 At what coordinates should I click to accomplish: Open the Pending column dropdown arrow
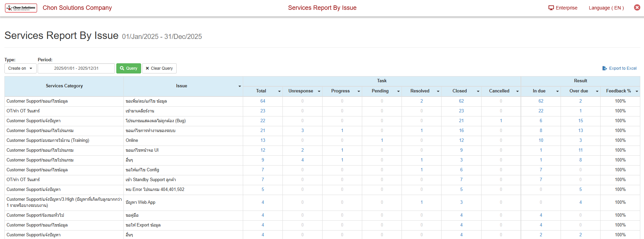398,91
